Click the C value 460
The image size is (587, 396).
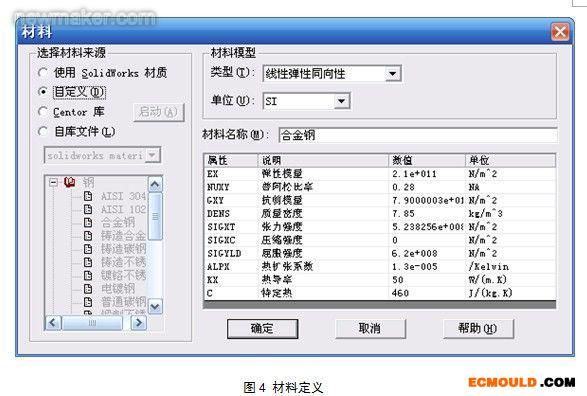[400, 293]
